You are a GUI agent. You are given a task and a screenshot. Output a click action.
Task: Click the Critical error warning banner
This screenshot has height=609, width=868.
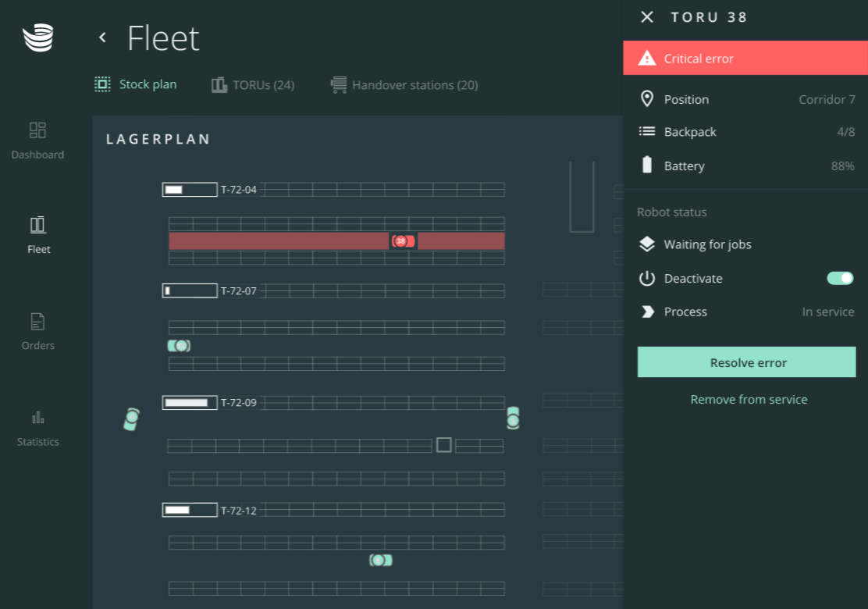(745, 59)
